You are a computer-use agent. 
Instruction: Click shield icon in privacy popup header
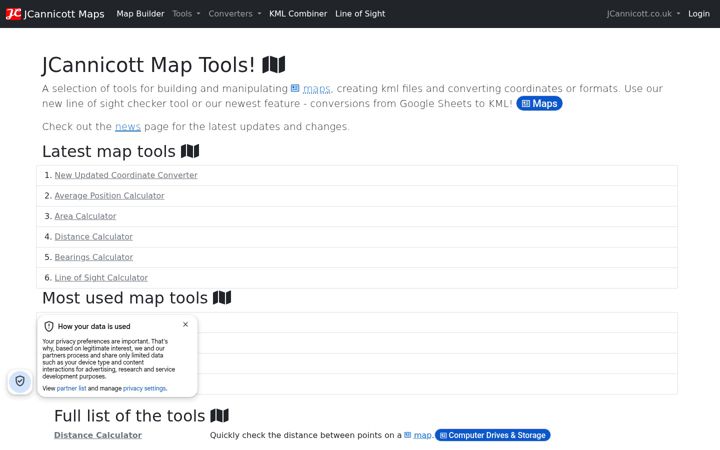click(x=49, y=326)
